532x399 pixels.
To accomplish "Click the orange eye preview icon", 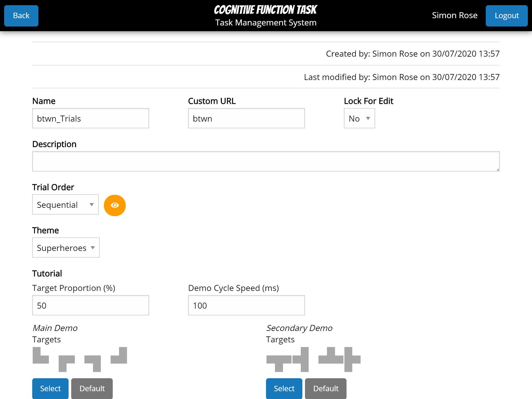I will pyautogui.click(x=115, y=205).
